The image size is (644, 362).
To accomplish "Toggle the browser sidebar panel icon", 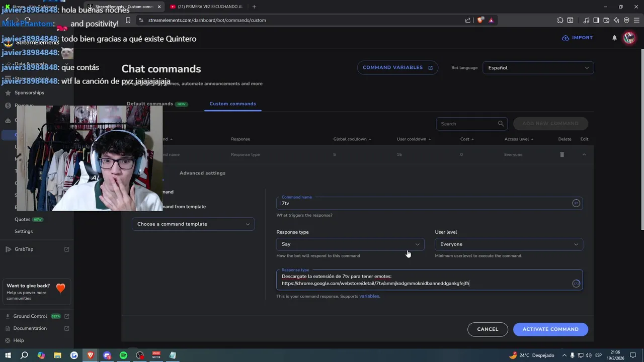I will 596,20.
